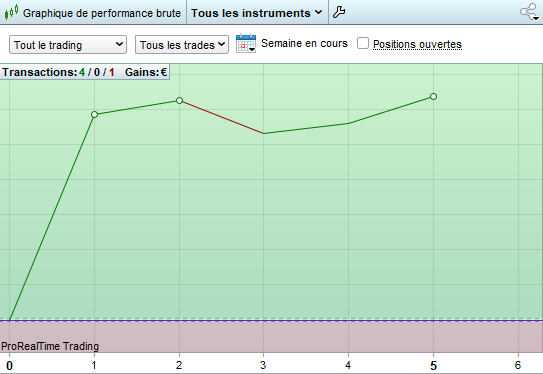
Task: Open the calendar period picker icon
Action: pos(246,44)
